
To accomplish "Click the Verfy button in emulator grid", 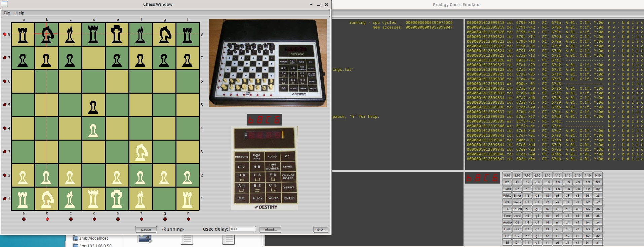I will pos(517,202).
